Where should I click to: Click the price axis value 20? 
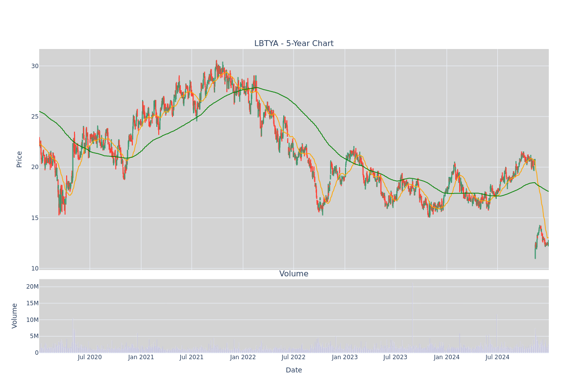pyautogui.click(x=35, y=167)
